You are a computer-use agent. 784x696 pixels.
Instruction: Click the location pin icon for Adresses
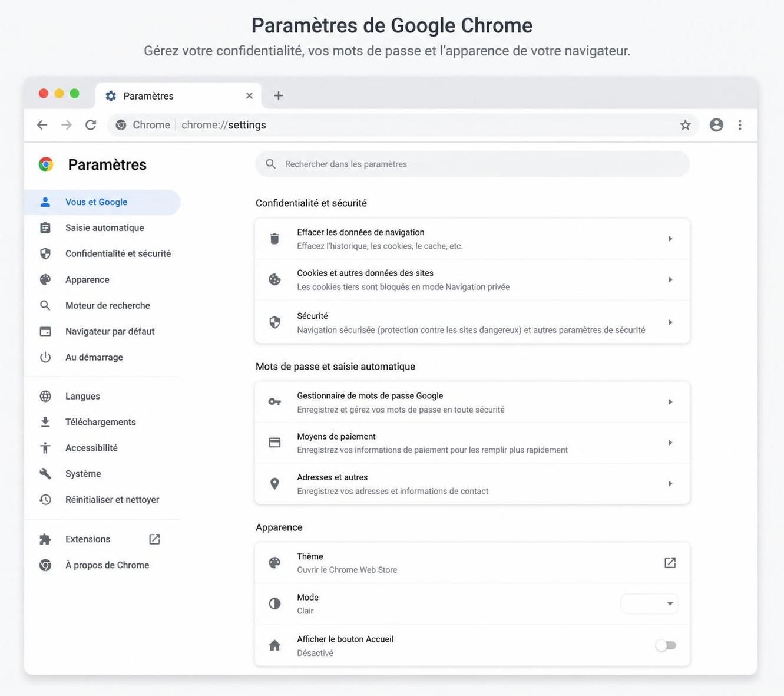click(274, 484)
